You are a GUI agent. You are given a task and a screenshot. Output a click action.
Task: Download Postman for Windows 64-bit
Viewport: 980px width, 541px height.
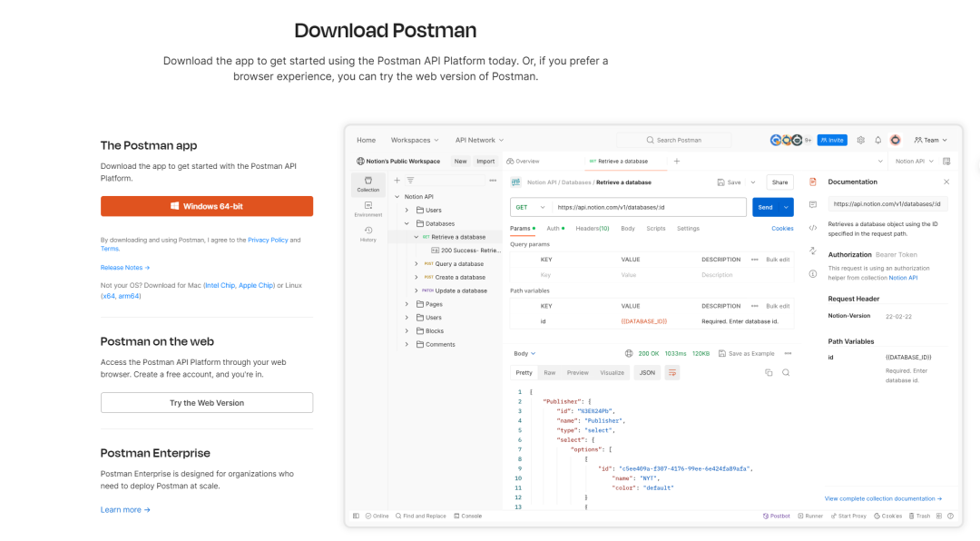coord(207,206)
